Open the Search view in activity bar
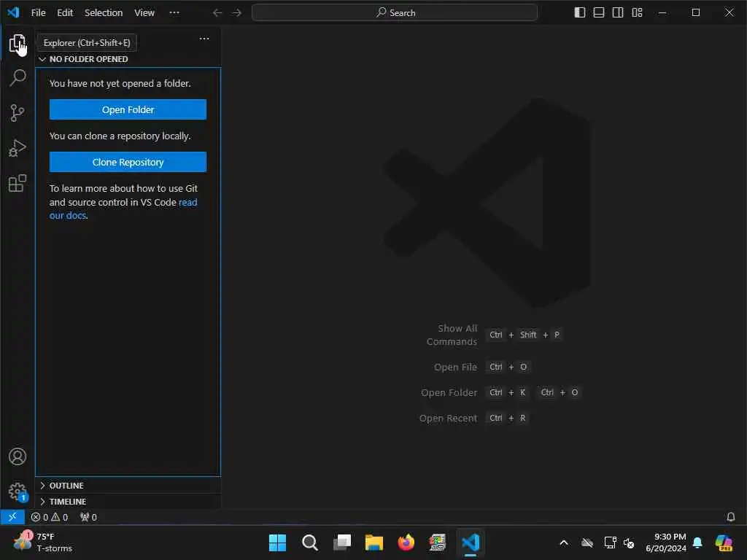 pyautogui.click(x=18, y=78)
